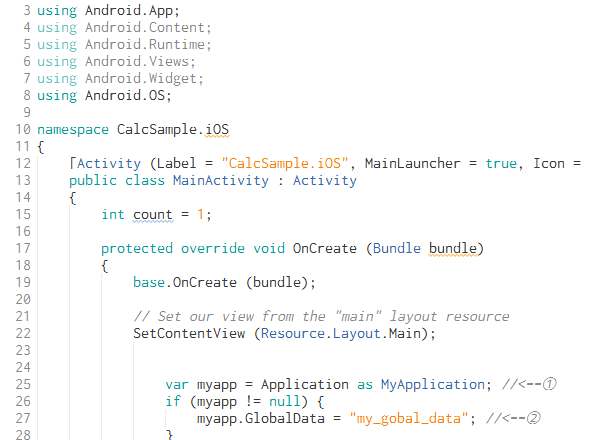Click the "using Android.Widget;" line

pos(120,79)
